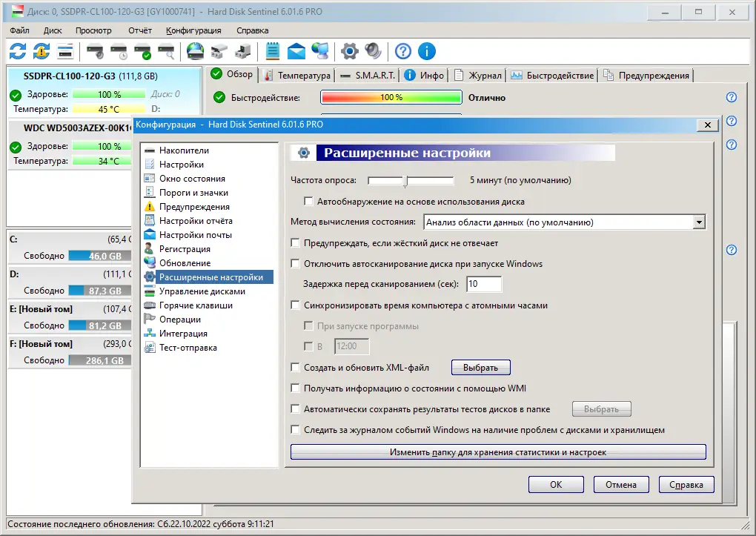Open the blue Help question mark icon
The image size is (756, 536).
(x=402, y=51)
